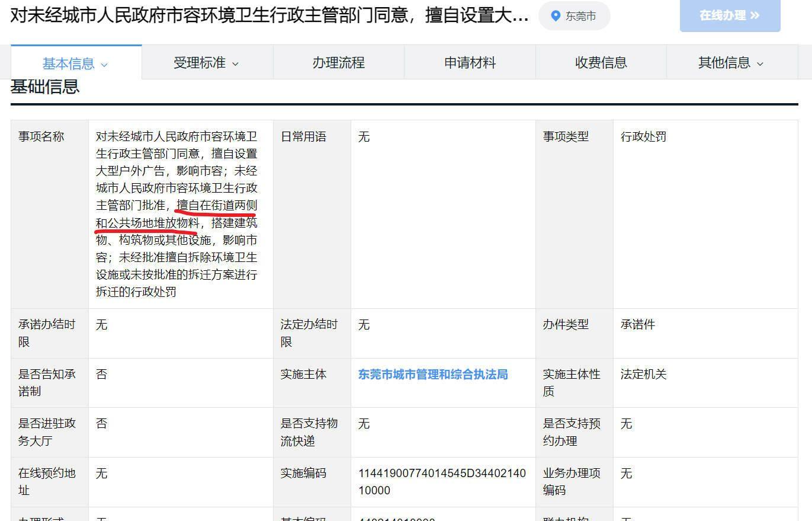812x521 pixels.
Task: Click the 承诺件 value in 办件类型
Action: coord(637,325)
